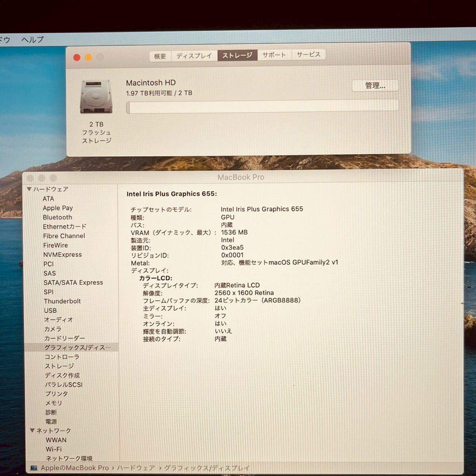Click the Intel Iris Plus Graphics 655 heading

tap(172, 194)
